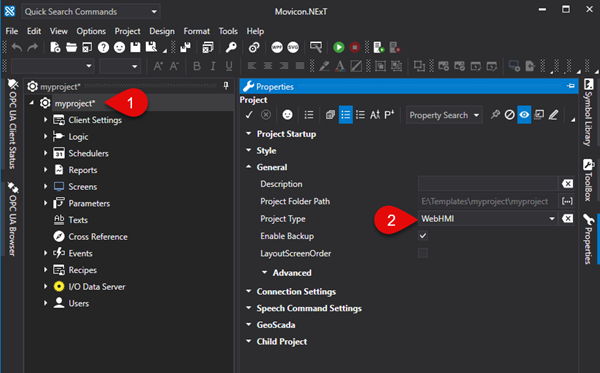
Task: Open the font size combo box
Action: pyautogui.click(x=120, y=66)
